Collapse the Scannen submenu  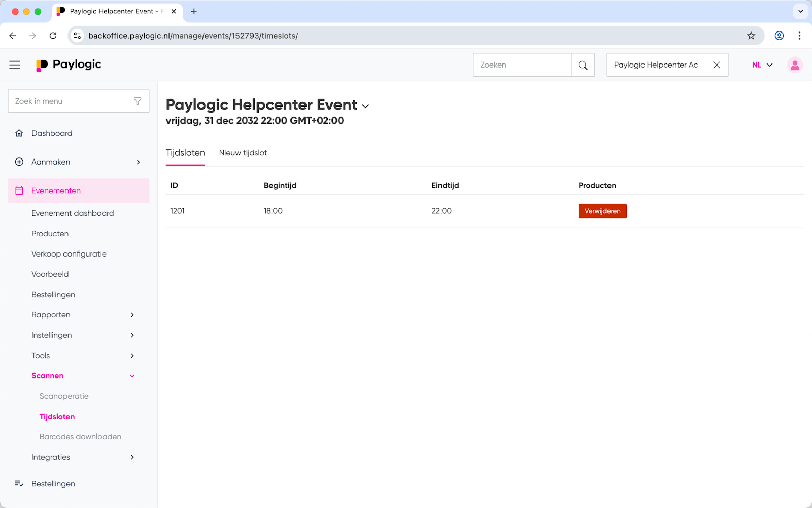(132, 376)
